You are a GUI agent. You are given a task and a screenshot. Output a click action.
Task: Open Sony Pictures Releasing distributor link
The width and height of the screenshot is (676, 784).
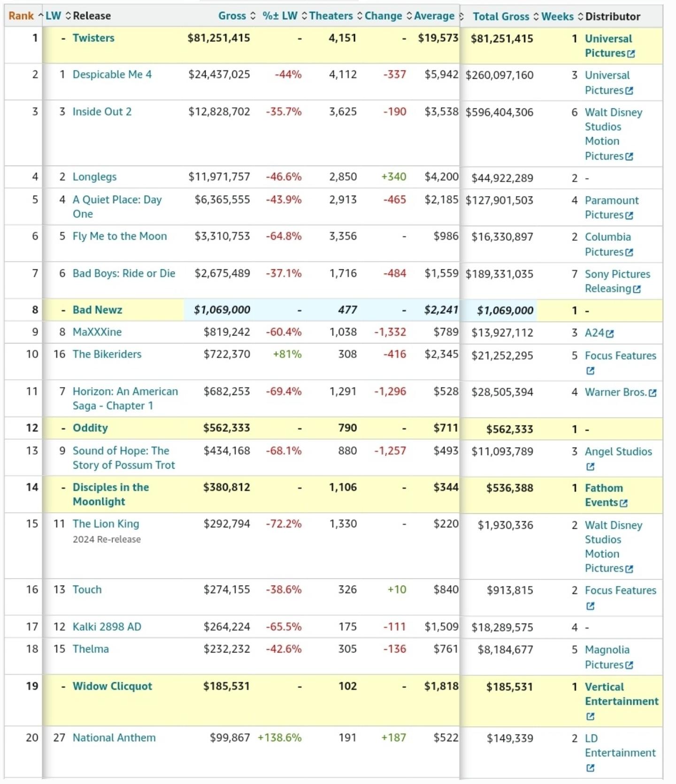coord(617,281)
